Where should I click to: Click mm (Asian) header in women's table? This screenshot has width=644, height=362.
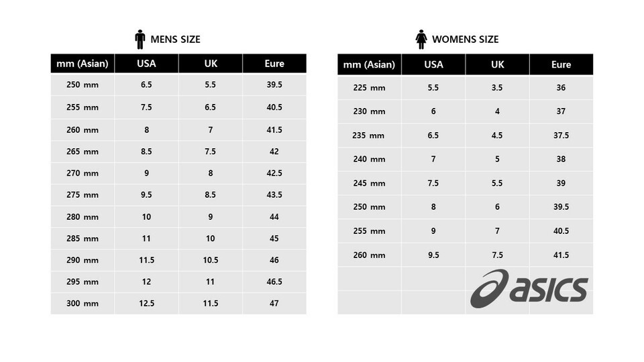click(x=369, y=64)
